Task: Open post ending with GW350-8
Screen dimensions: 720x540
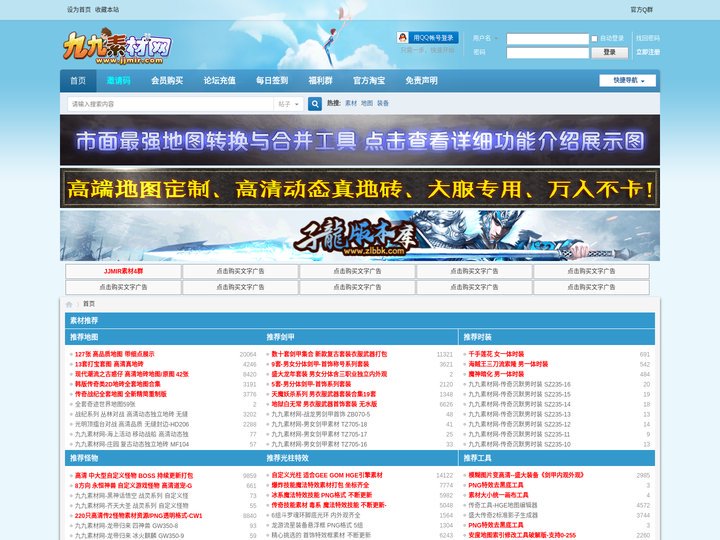Action: [126, 526]
